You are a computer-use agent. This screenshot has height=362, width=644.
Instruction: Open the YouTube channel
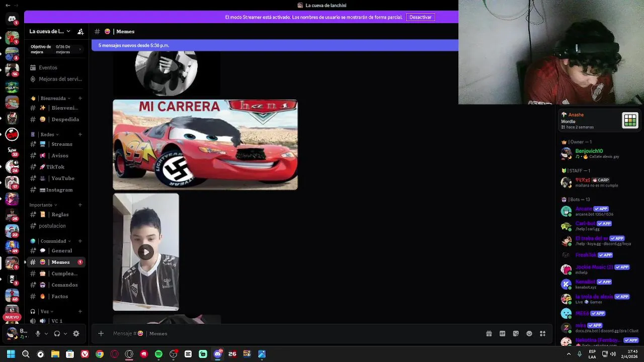(x=56, y=178)
